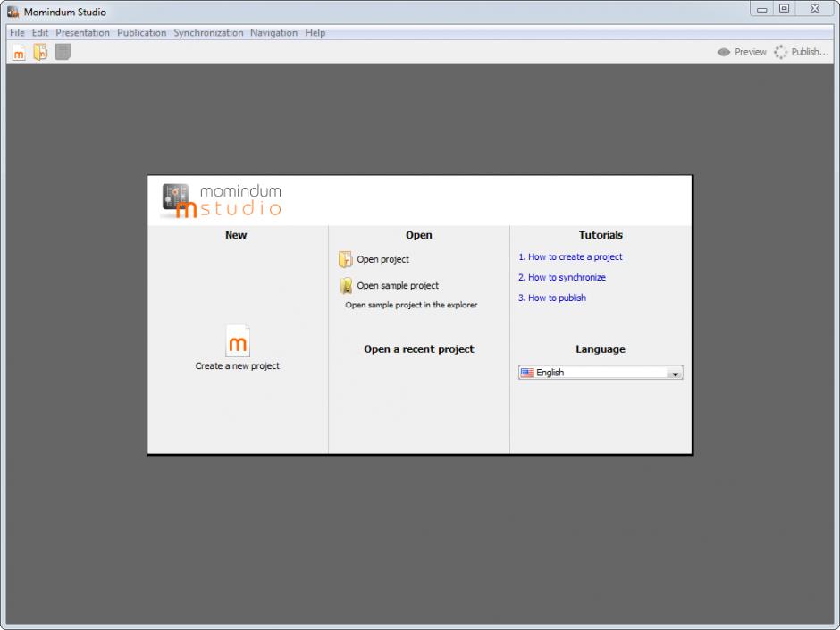This screenshot has width=840, height=630.
Task: Close the Momindum Studio window
Action: [x=814, y=9]
